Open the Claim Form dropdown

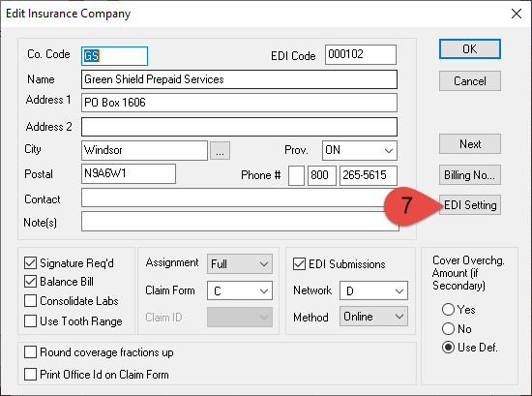point(240,290)
